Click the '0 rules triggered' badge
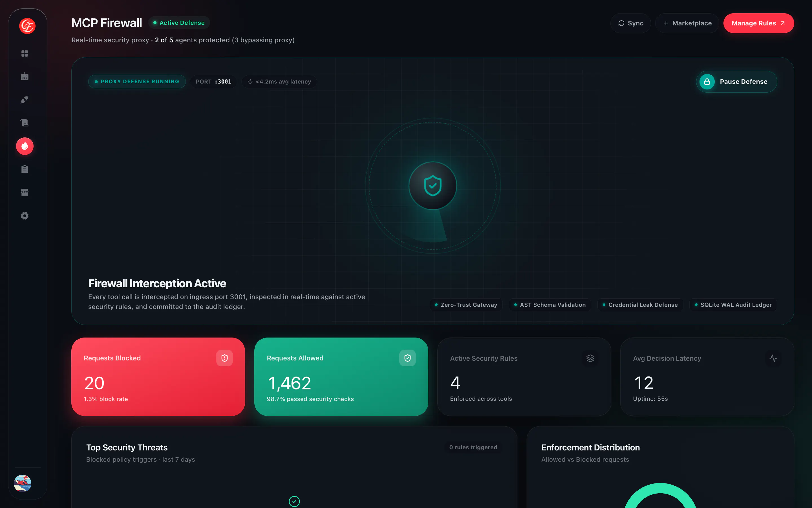This screenshot has height=508, width=812. point(473,447)
